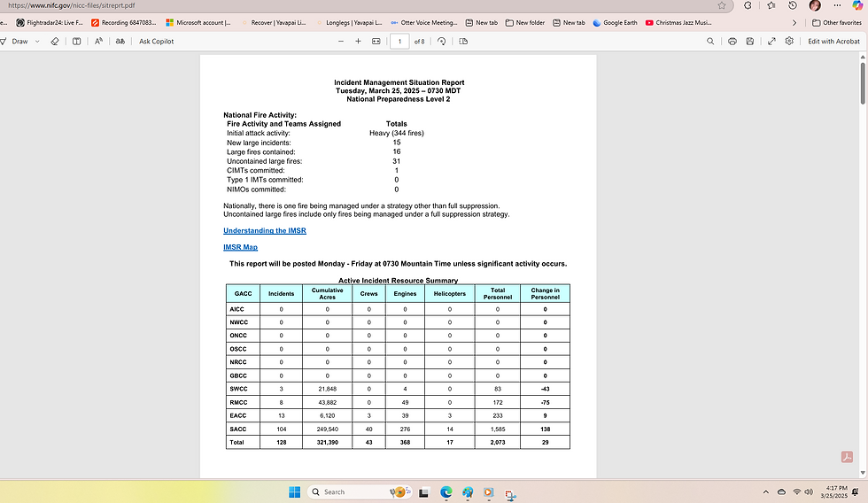This screenshot has width=868, height=503.
Task: Open OneDrive cloud tray icon
Action: click(x=781, y=492)
